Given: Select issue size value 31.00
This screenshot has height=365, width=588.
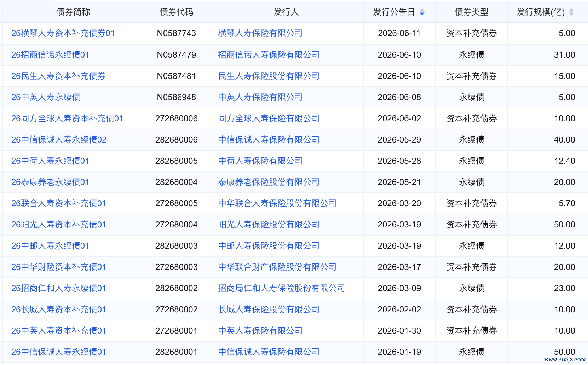Looking at the screenshot, I should click(565, 55).
